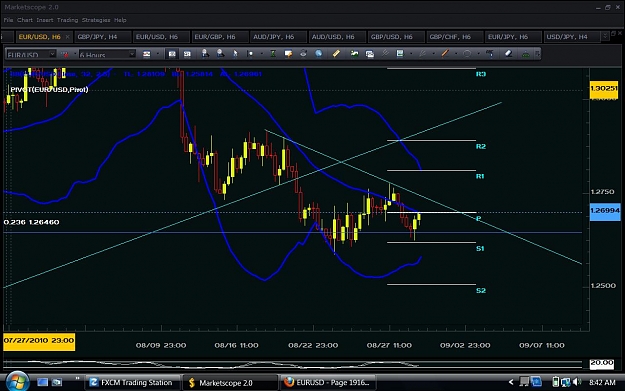Close the active EUR/USD, H6 tab
The image size is (625, 391).
[67, 37]
